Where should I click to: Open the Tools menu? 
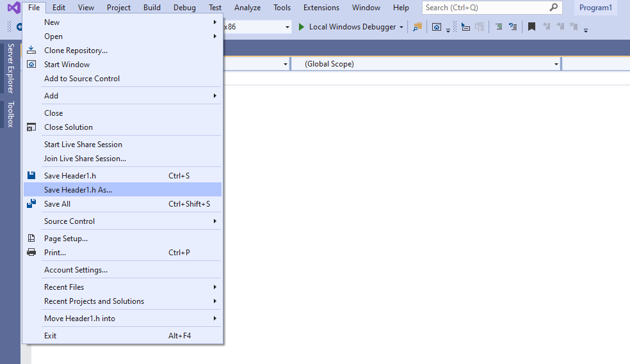tap(282, 8)
